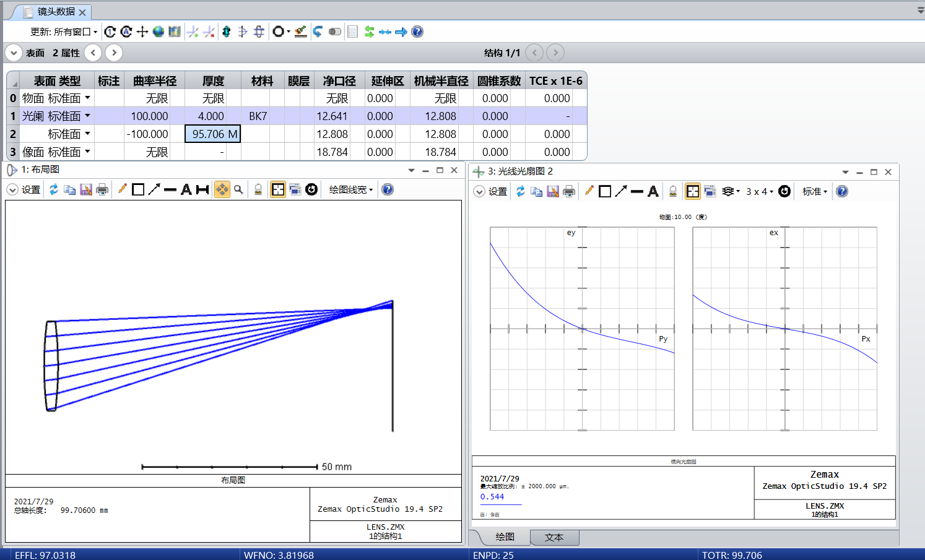Switch to the 文本 tab
Image resolution: width=925 pixels, height=560 pixels.
tap(554, 538)
